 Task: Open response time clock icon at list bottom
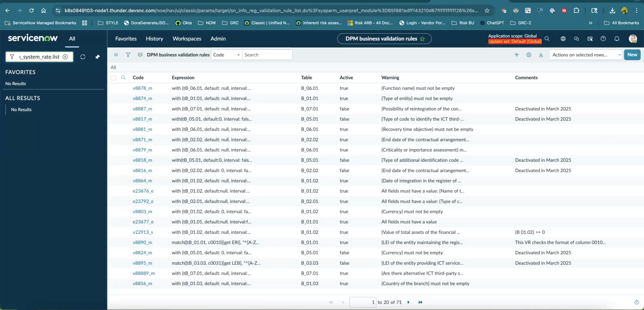(x=637, y=302)
